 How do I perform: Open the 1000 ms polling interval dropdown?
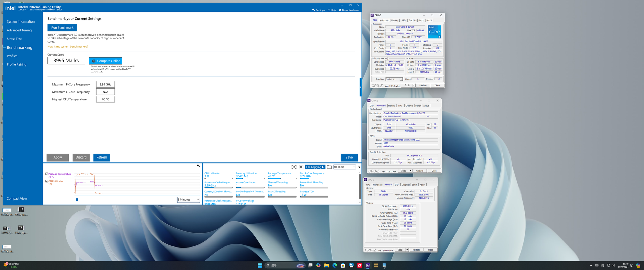pyautogui.click(x=344, y=167)
